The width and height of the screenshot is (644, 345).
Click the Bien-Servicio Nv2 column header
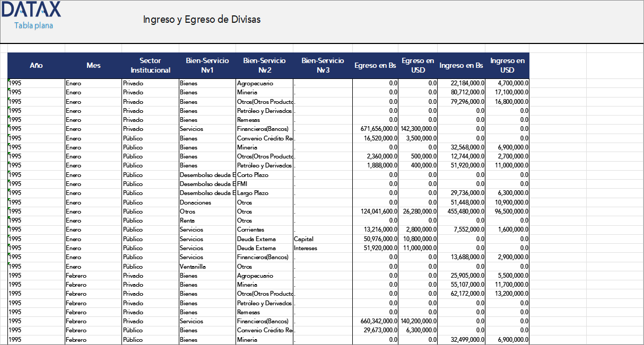pos(264,65)
